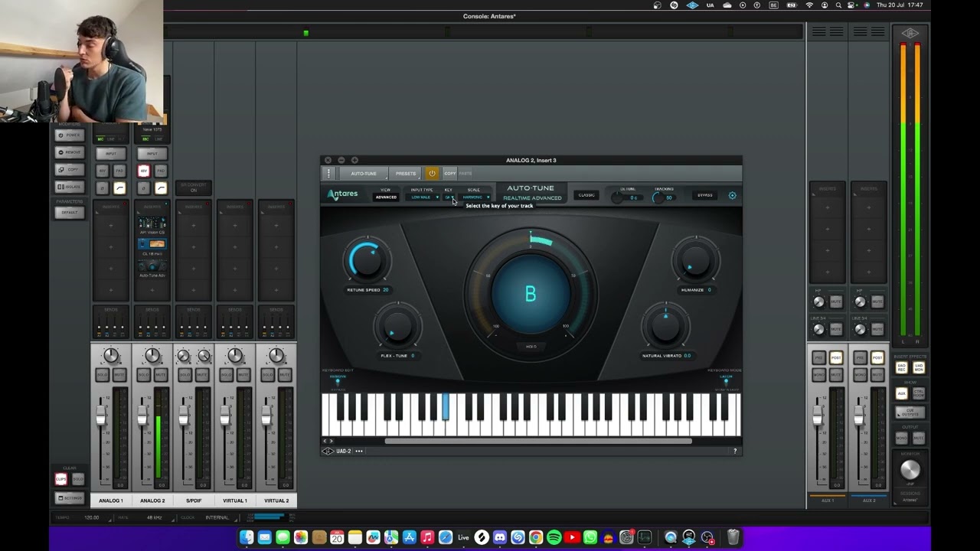Click the Power modifier button
Image resolution: width=980 pixels, height=551 pixels.
(x=69, y=135)
